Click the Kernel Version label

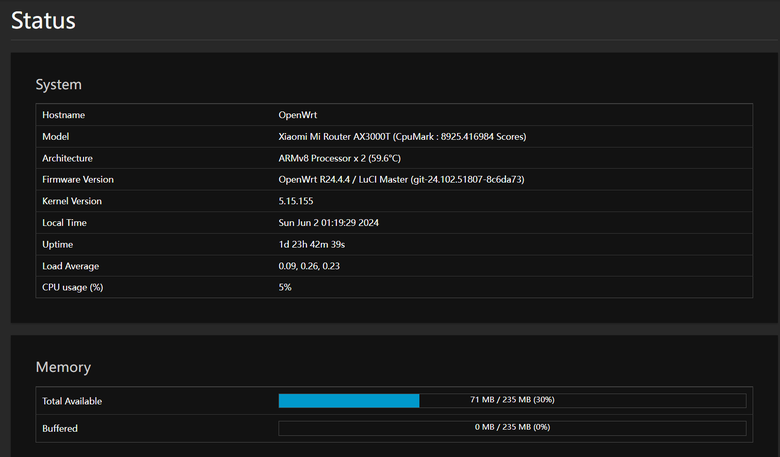coord(72,201)
